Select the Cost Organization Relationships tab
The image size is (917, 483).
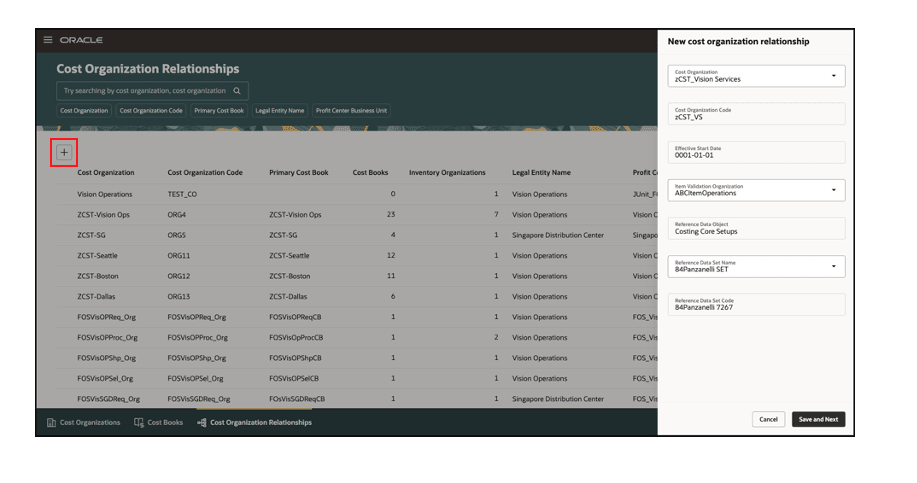[x=254, y=422]
